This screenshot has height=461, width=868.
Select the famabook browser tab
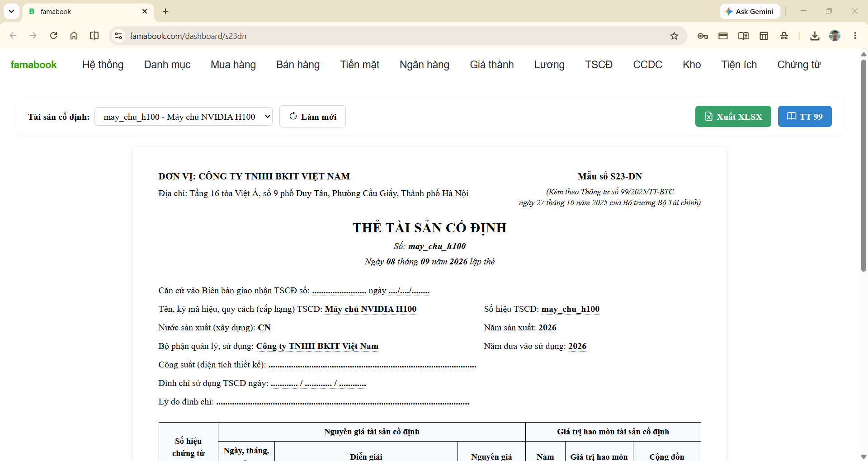(88, 11)
